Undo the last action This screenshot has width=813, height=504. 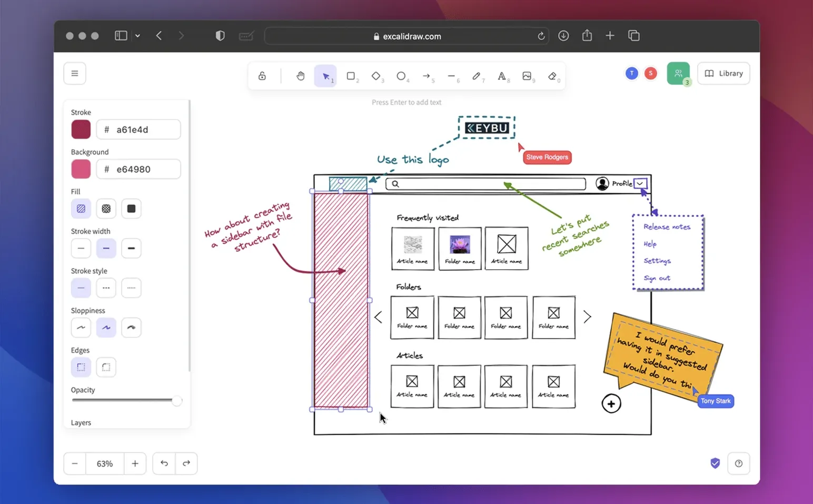[164, 463]
